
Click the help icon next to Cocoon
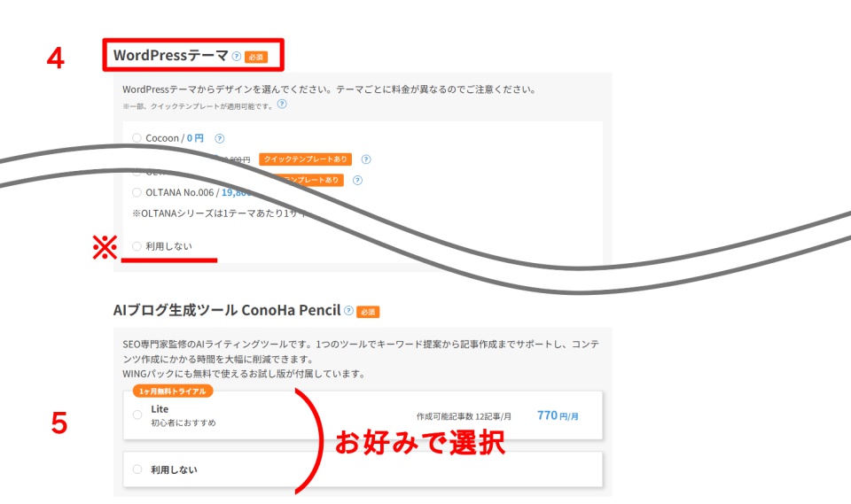pos(220,138)
